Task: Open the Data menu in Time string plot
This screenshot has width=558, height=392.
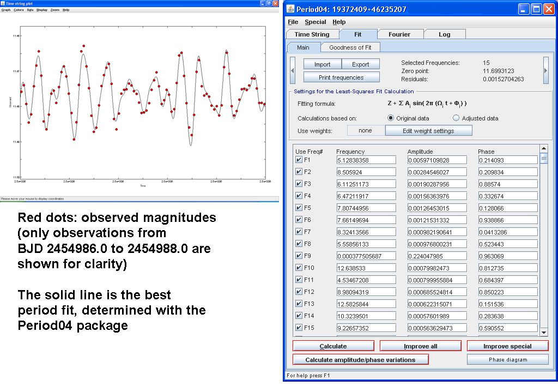Action: pos(30,10)
